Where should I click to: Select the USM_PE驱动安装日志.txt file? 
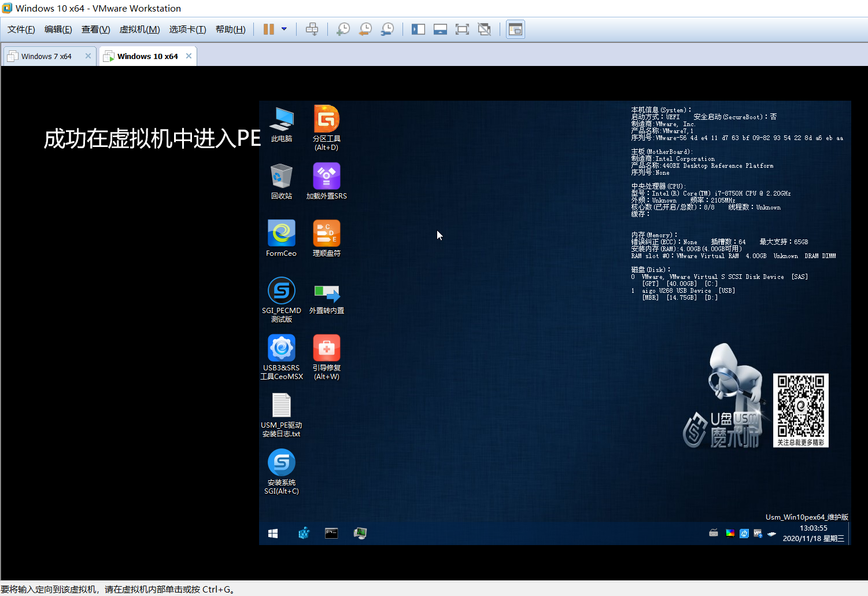coord(282,414)
